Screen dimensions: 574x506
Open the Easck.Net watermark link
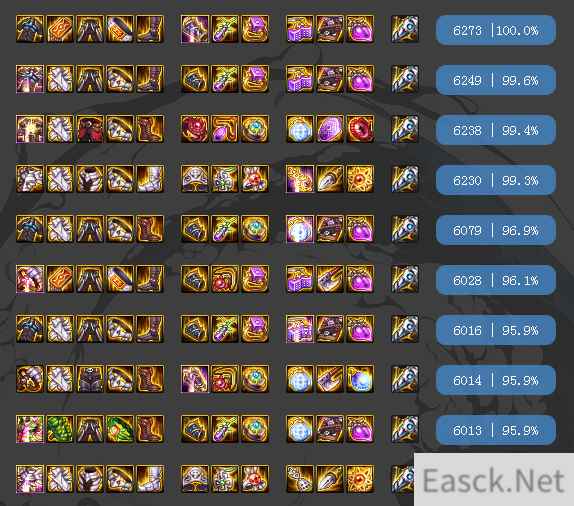coord(493,480)
